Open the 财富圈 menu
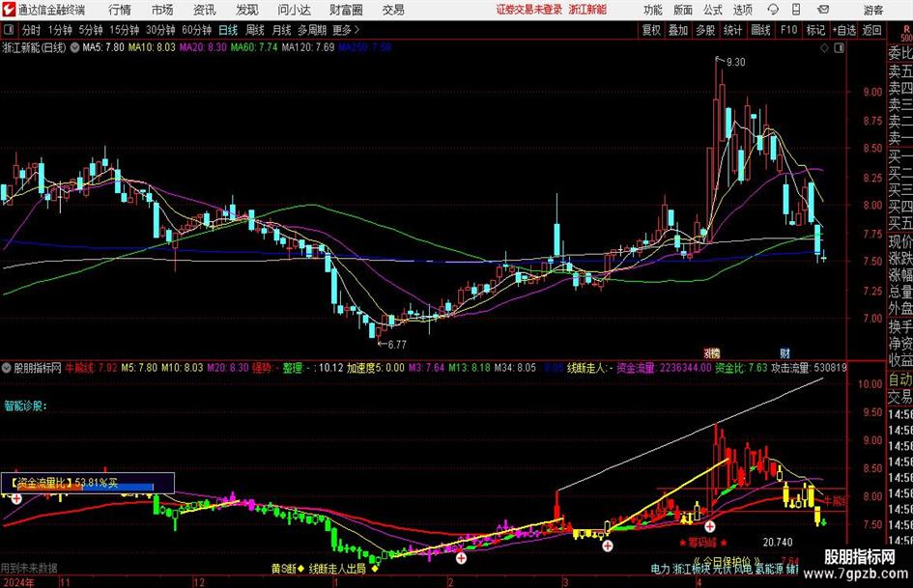This screenshot has height=588, width=913. pyautogui.click(x=346, y=10)
